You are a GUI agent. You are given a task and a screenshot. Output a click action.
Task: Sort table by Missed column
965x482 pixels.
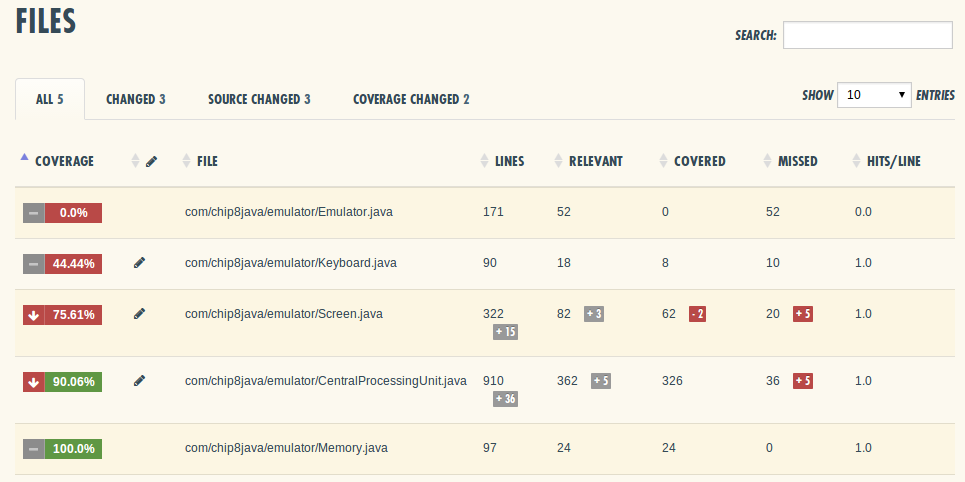(x=797, y=161)
